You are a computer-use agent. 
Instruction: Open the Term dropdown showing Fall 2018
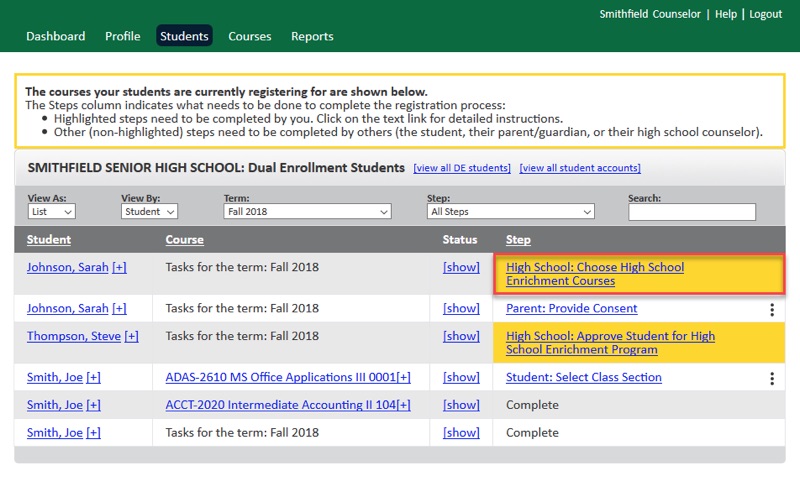point(307,212)
